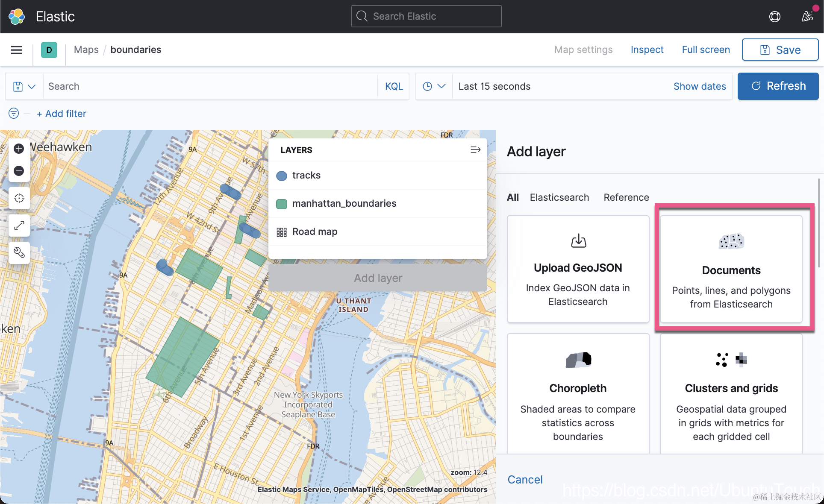
Task: Click Cancel in Add layer panel
Action: click(525, 480)
